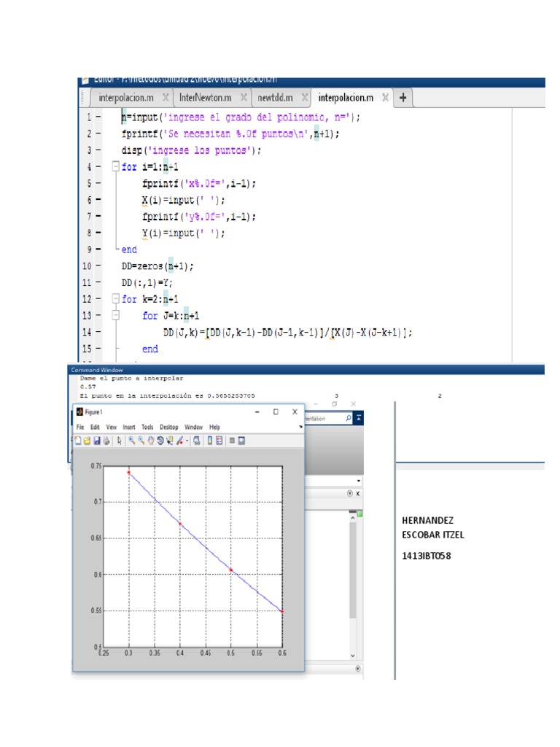The image size is (560, 747).
Task: Toggle the Insert Colorbar icon
Action: tap(209, 441)
